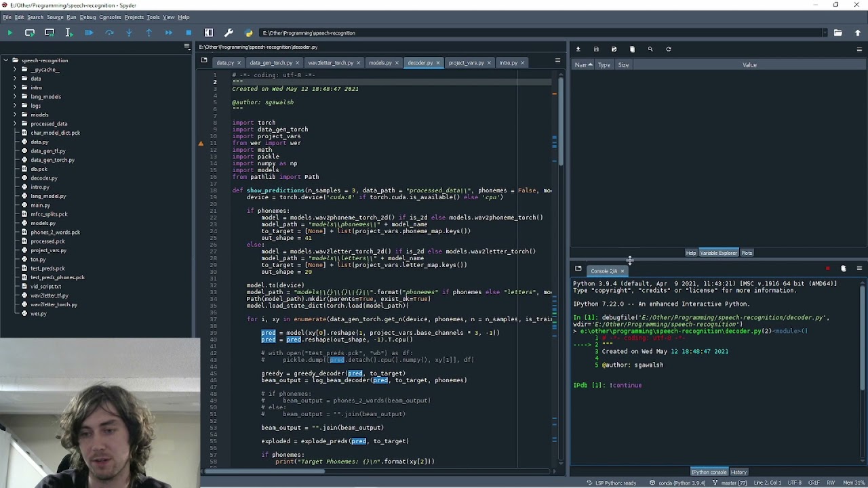Close the decoder.py editor tab

(x=438, y=63)
